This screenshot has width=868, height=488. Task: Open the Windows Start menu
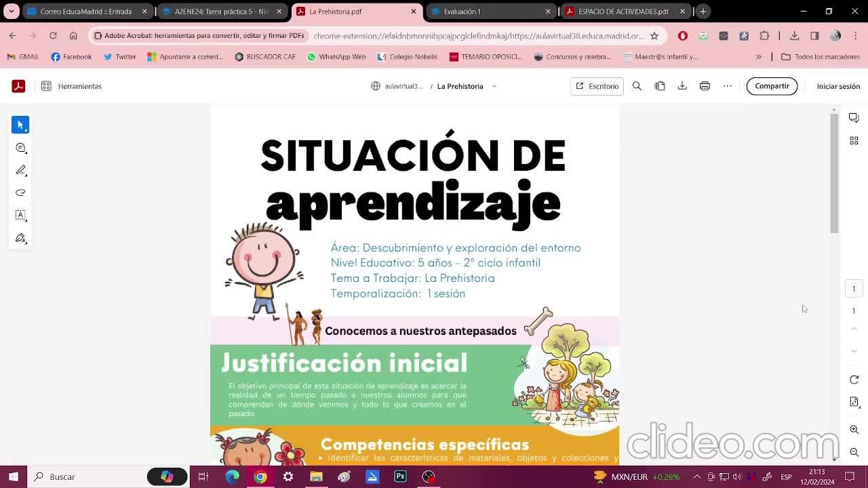click(x=13, y=476)
